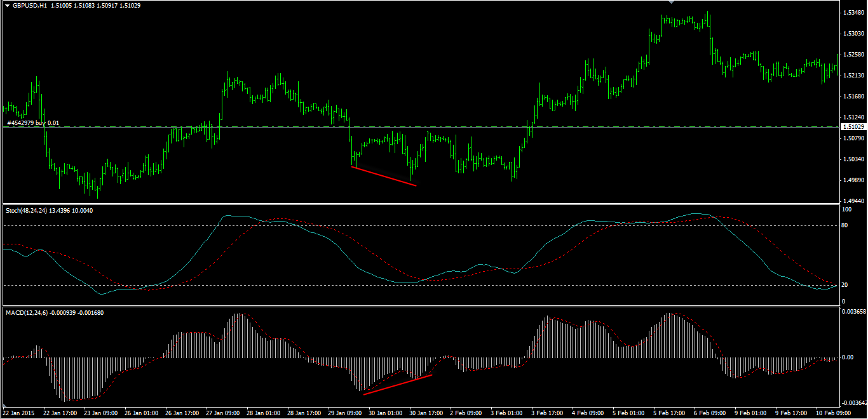Click the GBPUSD,H1 symbol title text
This screenshot has height=419, width=868.
coord(30,6)
